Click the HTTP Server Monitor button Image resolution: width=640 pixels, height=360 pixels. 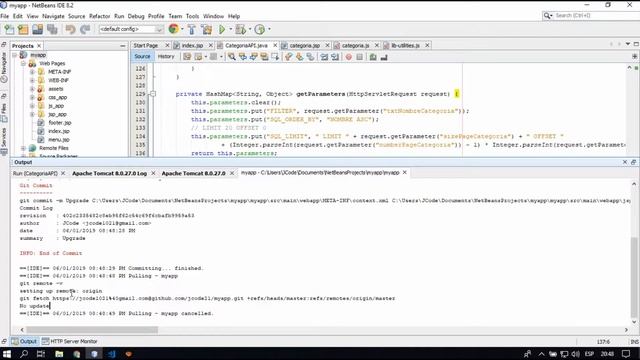point(70,341)
